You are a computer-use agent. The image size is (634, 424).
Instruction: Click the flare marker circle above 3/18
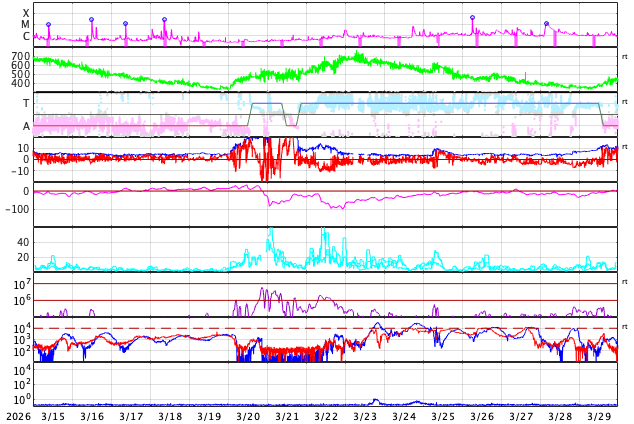(x=165, y=19)
